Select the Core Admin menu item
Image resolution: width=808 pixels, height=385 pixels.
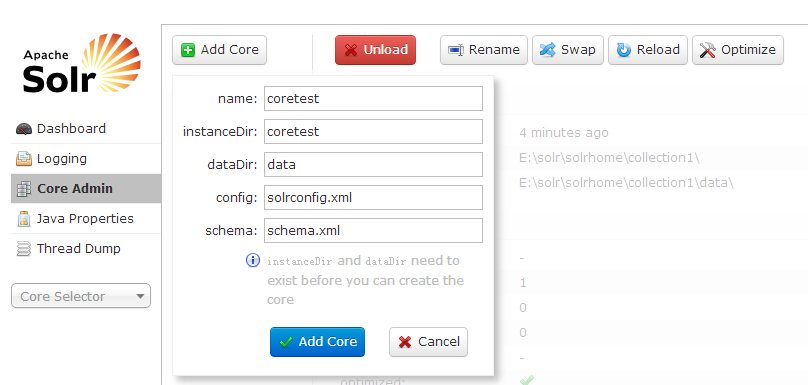86,189
